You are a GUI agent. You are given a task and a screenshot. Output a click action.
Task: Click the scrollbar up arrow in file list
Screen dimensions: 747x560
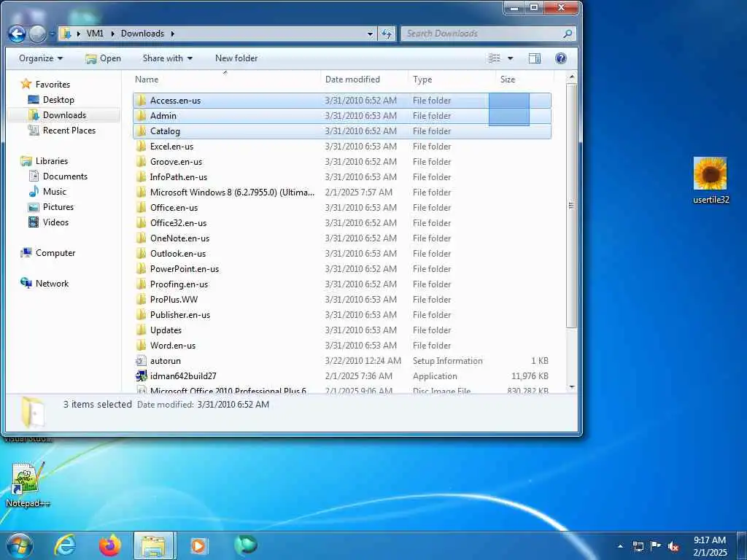pyautogui.click(x=572, y=77)
